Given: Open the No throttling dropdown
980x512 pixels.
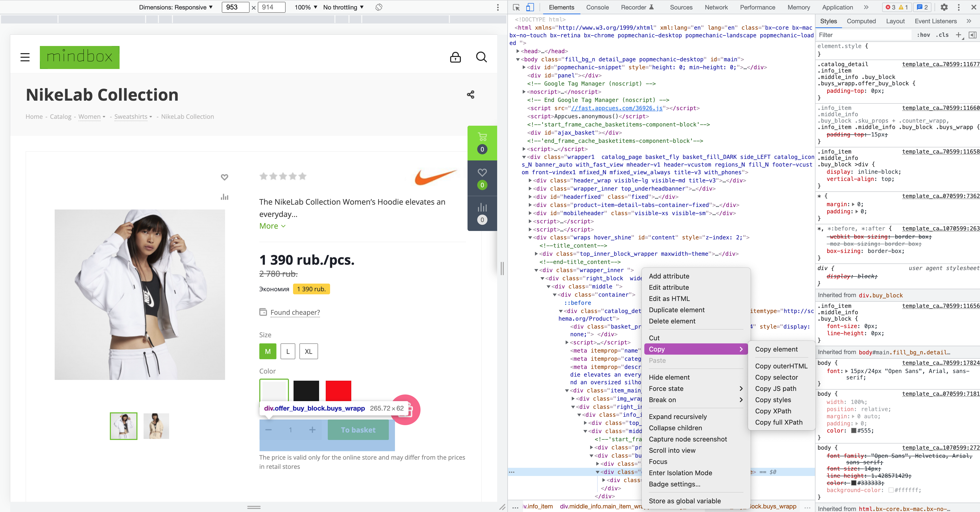Looking at the screenshot, I should [344, 7].
